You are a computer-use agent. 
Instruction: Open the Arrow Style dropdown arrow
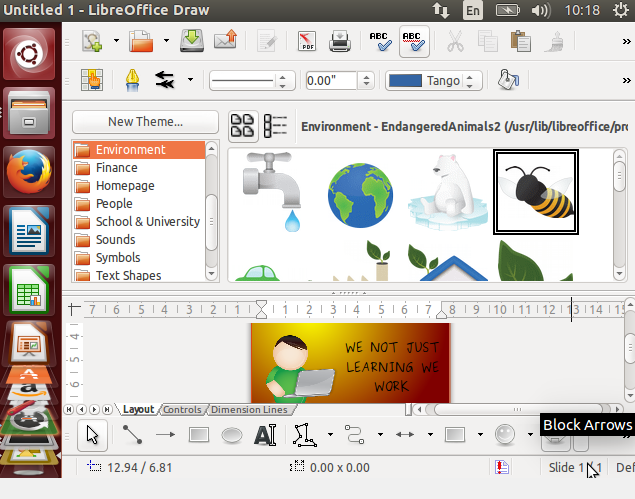pos(190,79)
